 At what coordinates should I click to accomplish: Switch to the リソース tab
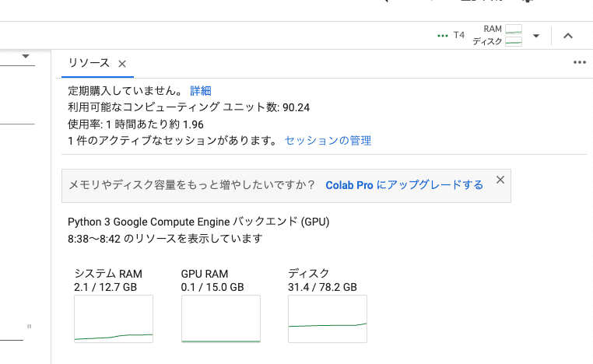(89, 63)
